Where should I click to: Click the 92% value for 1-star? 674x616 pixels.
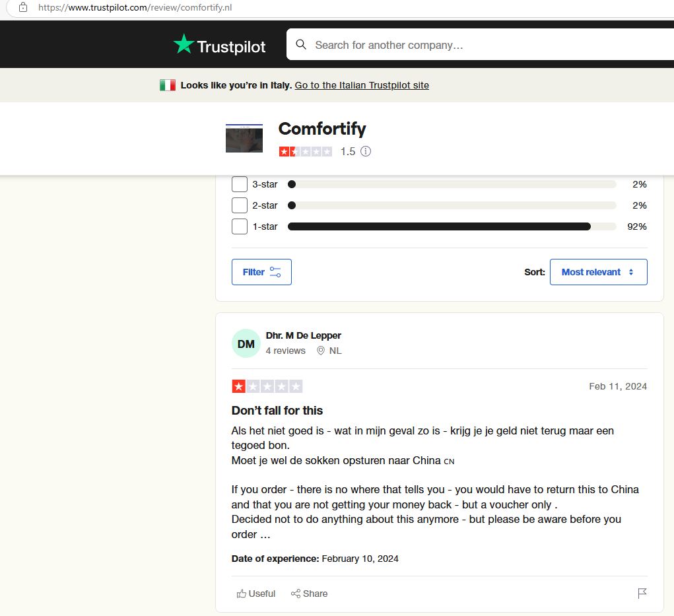[x=636, y=226]
